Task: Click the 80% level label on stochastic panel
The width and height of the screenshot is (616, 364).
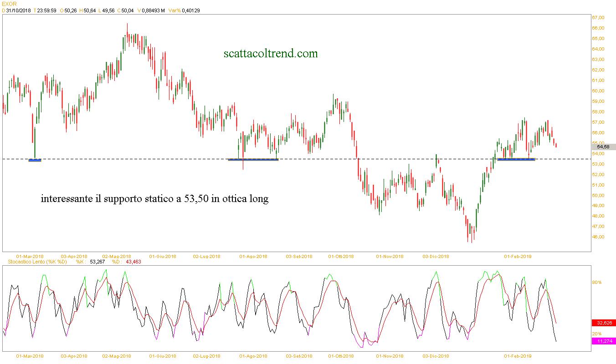Action: pyautogui.click(x=596, y=282)
